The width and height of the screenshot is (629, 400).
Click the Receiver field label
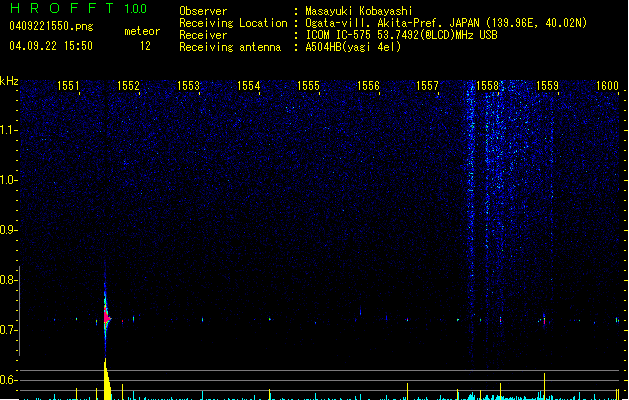pyautogui.click(x=203, y=35)
